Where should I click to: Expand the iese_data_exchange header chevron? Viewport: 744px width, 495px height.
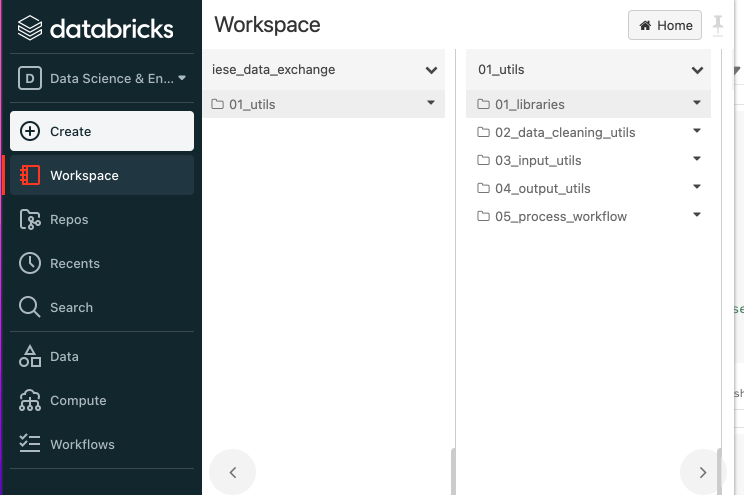(431, 70)
